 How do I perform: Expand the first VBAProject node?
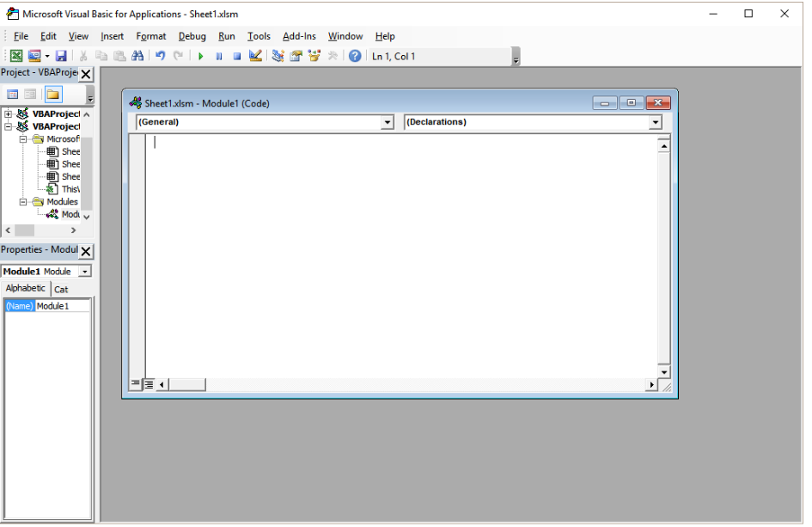click(x=8, y=114)
